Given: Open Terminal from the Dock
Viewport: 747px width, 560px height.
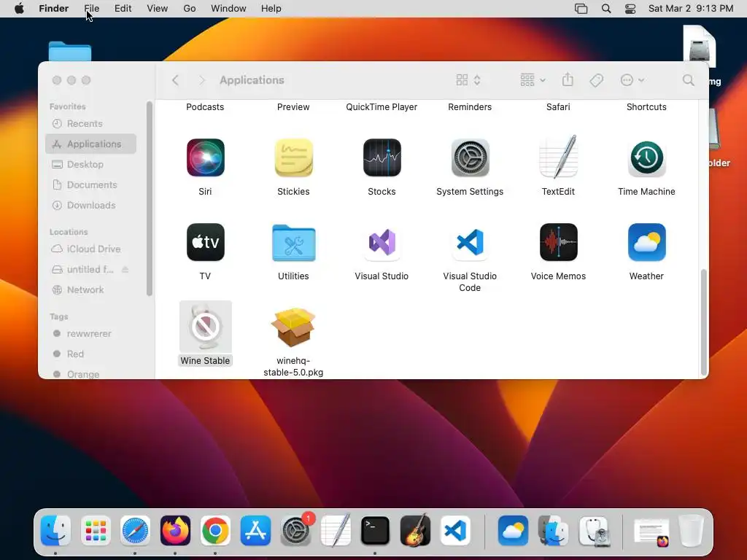Looking at the screenshot, I should (x=376, y=531).
